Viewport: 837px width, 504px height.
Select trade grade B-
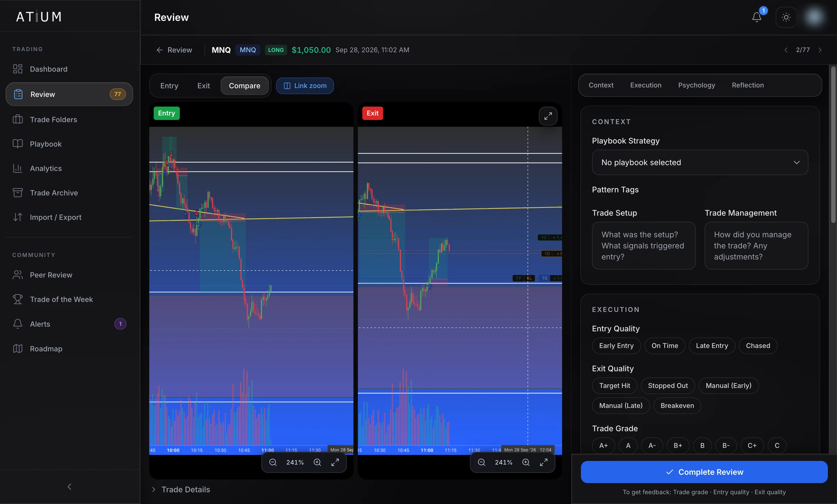[726, 446]
